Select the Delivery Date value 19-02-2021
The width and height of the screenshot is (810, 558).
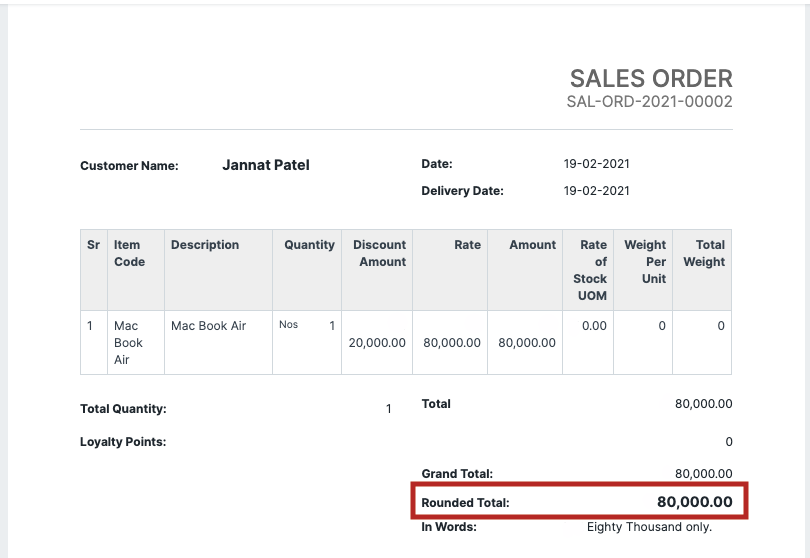pyautogui.click(x=596, y=191)
